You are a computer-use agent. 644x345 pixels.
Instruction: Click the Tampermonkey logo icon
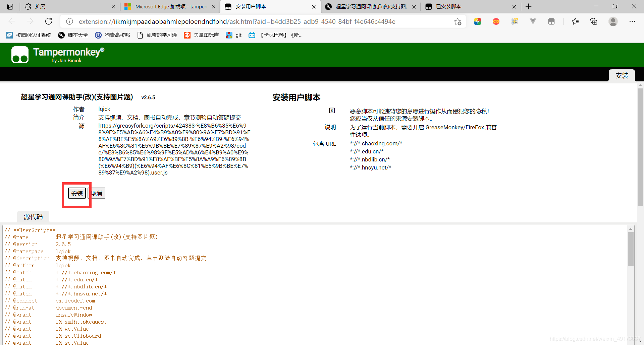(20, 55)
